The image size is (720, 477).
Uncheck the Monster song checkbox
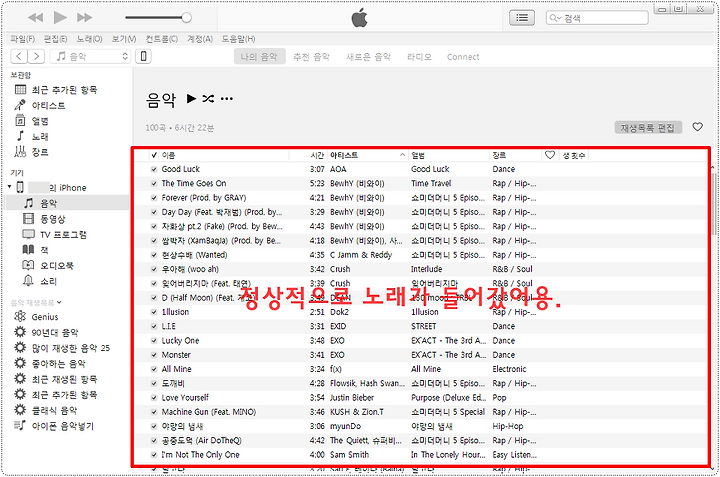pos(154,355)
